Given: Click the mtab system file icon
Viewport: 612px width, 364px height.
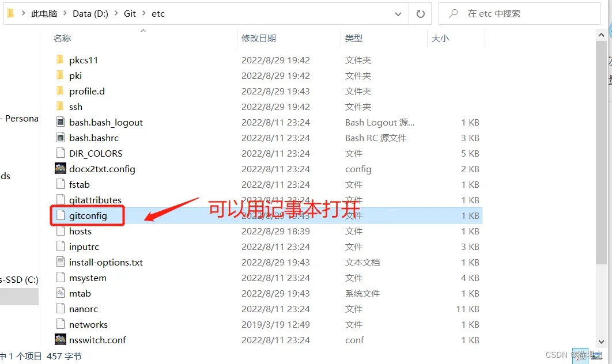Looking at the screenshot, I should [61, 293].
